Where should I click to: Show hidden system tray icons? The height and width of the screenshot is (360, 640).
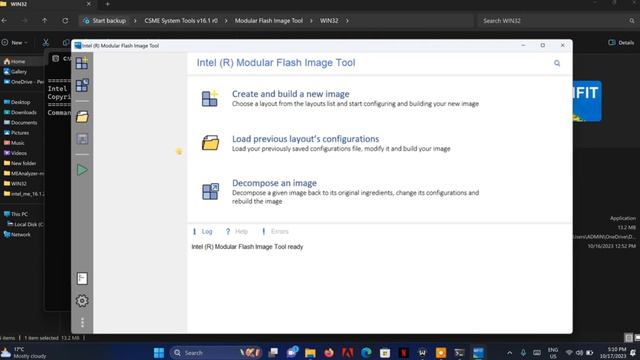[x=509, y=352]
